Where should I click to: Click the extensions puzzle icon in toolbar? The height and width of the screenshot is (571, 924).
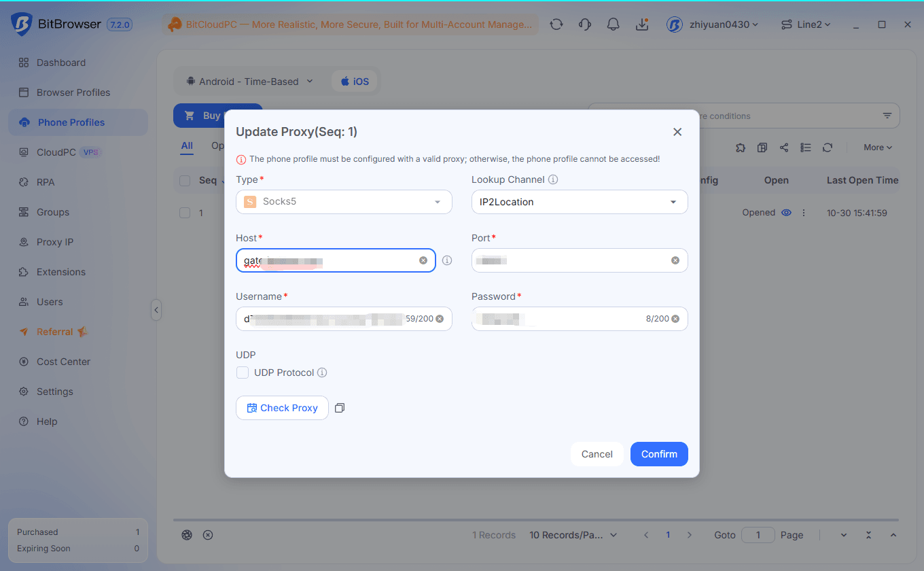(x=741, y=148)
